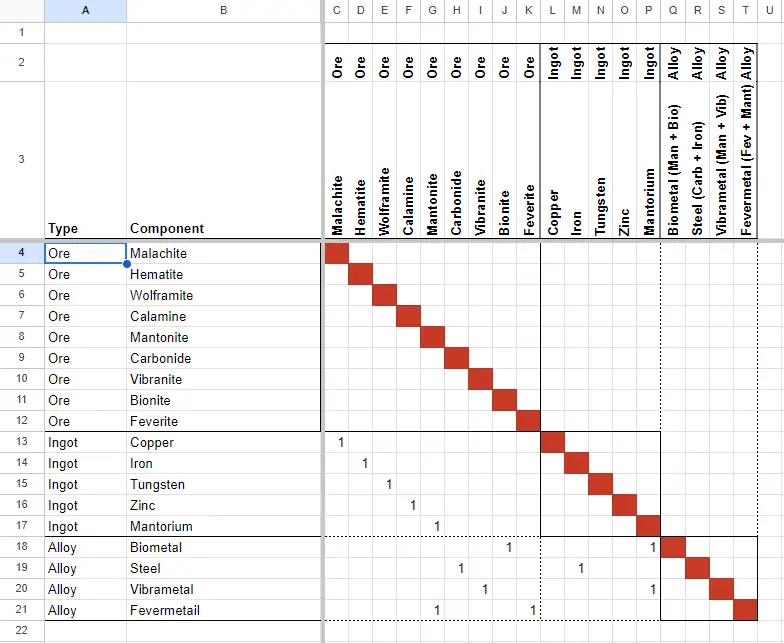Screen dimensions: 784x643
Task: Select column Q header
Action: point(673,10)
